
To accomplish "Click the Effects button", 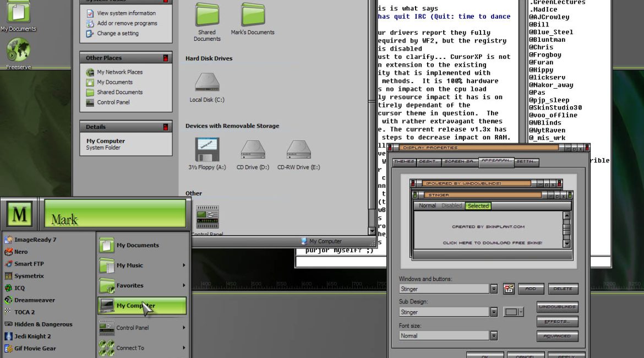I will coord(557,322).
